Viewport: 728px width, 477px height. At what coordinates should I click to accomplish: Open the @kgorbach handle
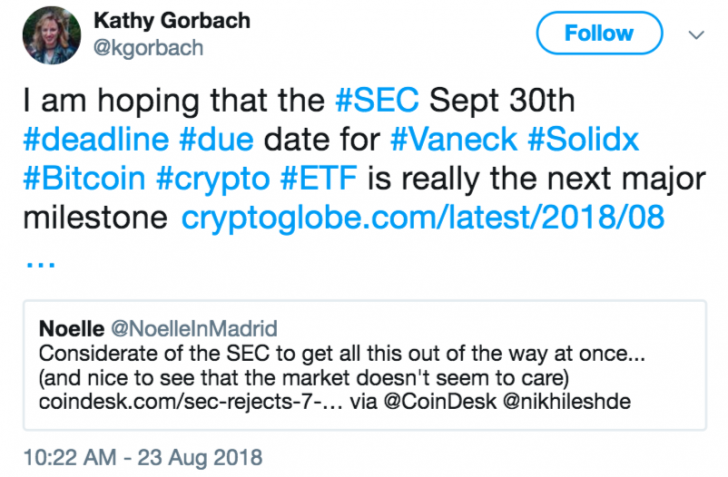coord(148,48)
